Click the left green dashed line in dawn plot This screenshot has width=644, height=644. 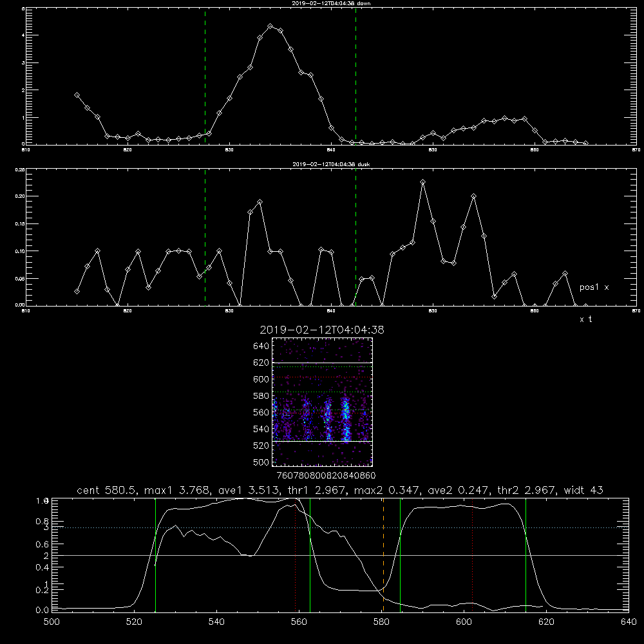(x=205, y=77)
